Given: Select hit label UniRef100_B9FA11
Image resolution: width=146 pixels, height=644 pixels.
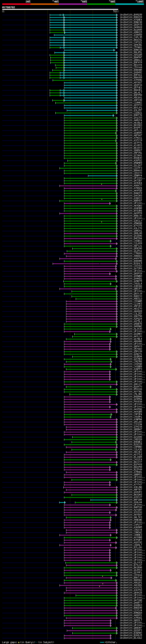Looking at the screenshot, I should tap(131, 75).
